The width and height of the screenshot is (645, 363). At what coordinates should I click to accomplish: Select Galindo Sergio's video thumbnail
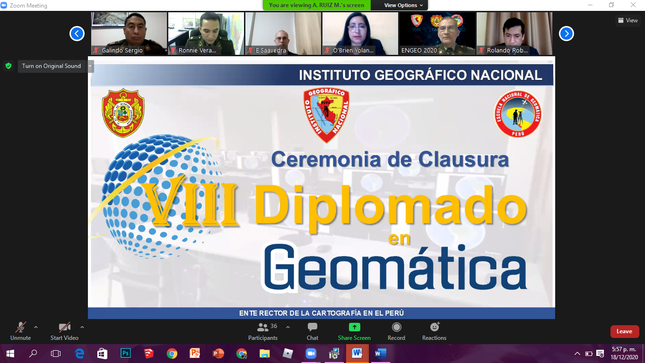pos(129,33)
